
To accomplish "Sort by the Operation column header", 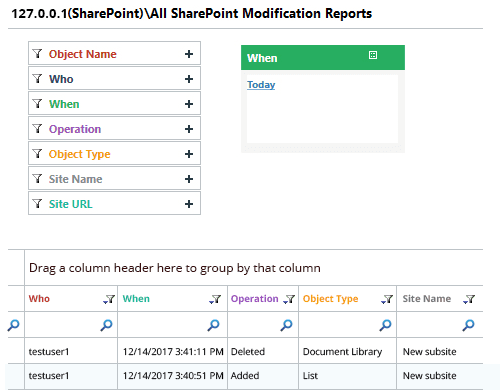I will [x=255, y=299].
